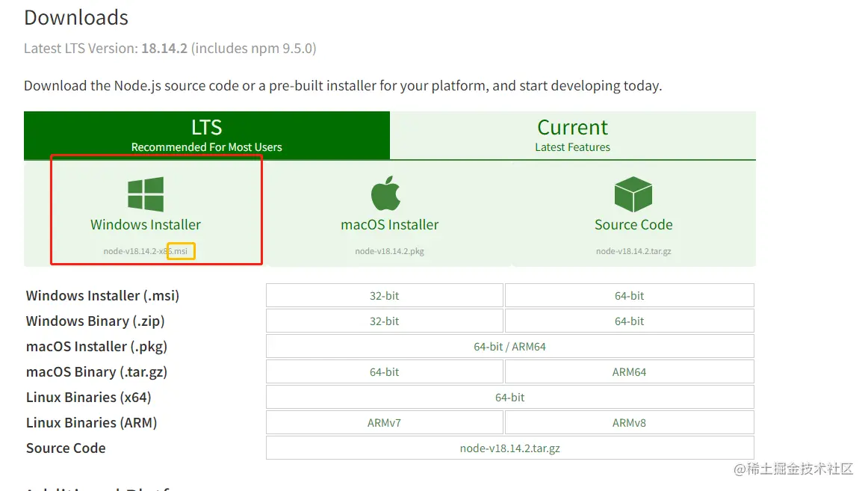Download 64-bit Linux Binaries (x64)
Viewport: 868px width, 491px height.
pos(510,398)
